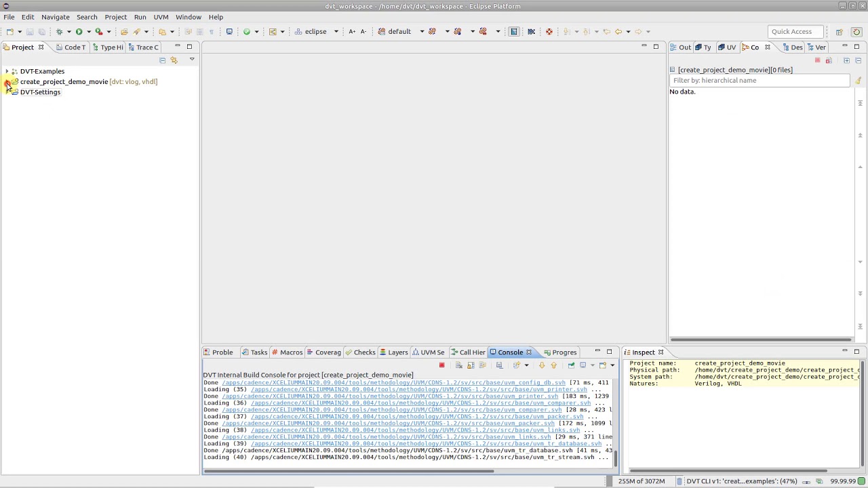This screenshot has height=488, width=868.
Task: Open the Project panel View Menu arrow
Action: tap(192, 60)
